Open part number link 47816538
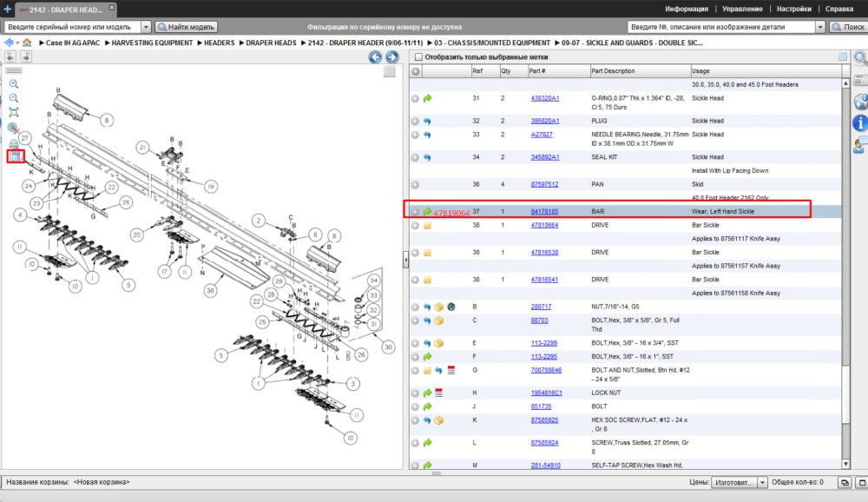The height and width of the screenshot is (502, 868). pos(544,252)
